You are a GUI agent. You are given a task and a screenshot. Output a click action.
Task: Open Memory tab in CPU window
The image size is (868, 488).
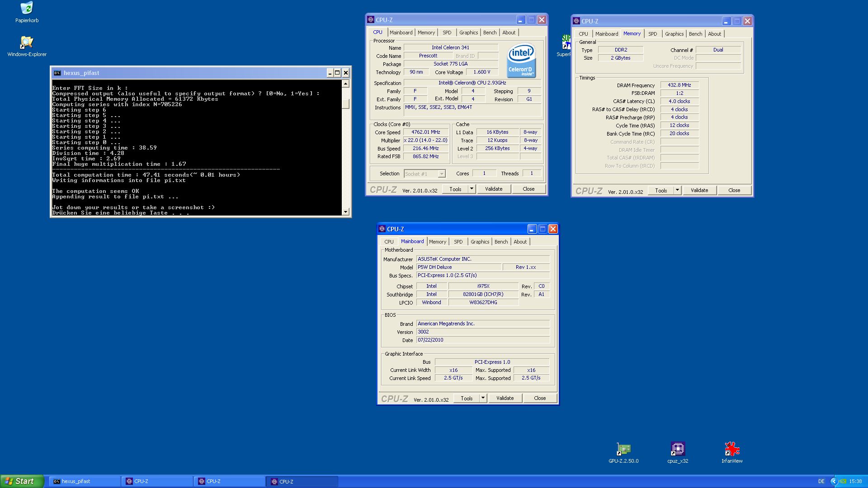point(426,33)
